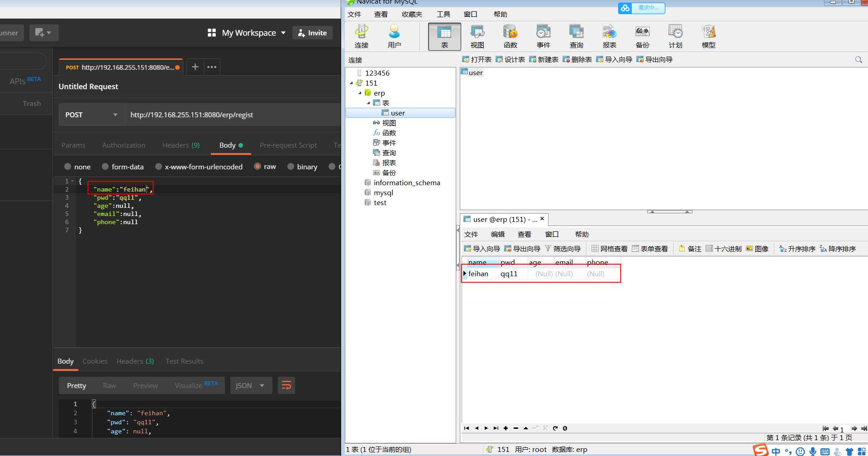
Task: Open the Query icon in Navicat toolbar
Action: coord(577,37)
